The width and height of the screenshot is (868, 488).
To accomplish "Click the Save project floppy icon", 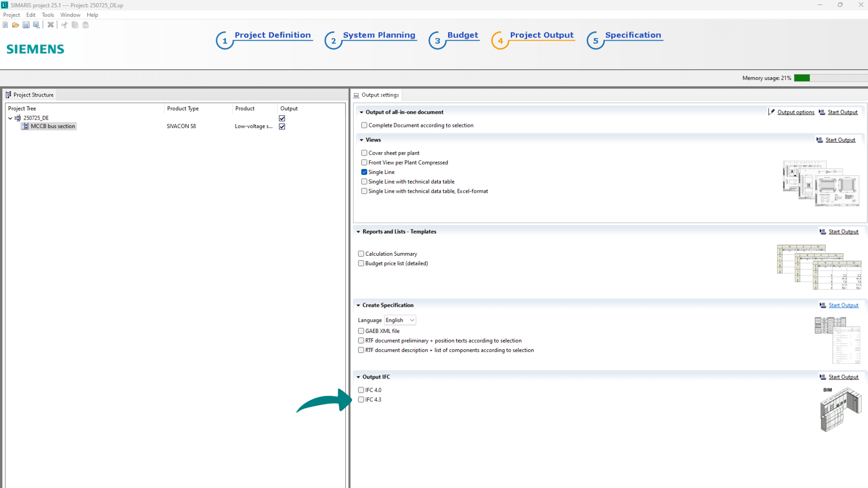I will [26, 25].
